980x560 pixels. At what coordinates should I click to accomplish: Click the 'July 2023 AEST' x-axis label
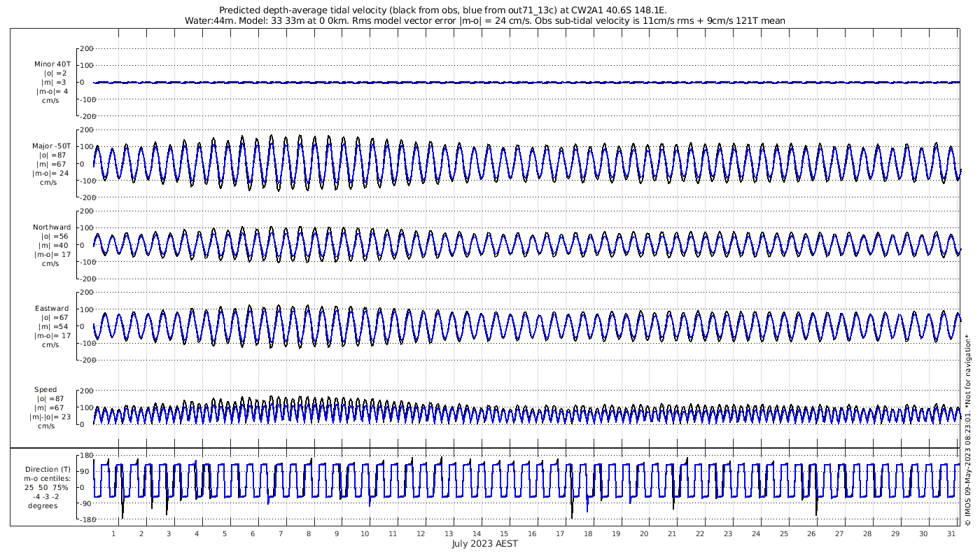(x=484, y=544)
